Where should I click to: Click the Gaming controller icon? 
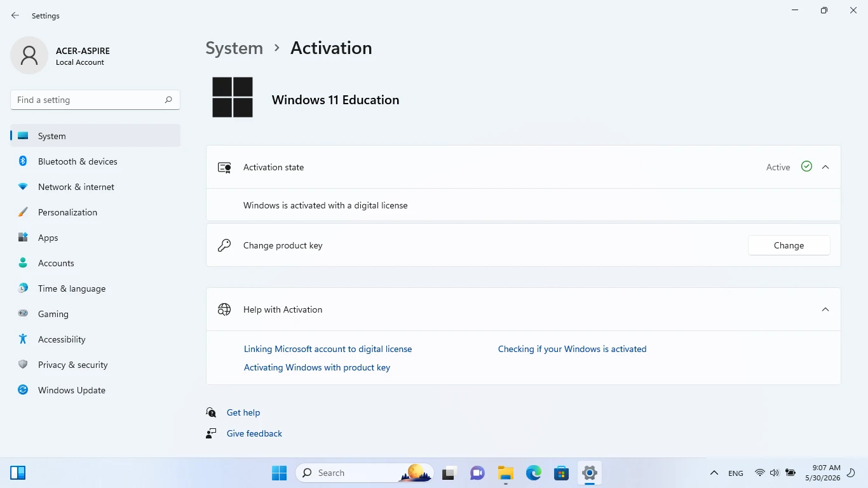(x=23, y=314)
